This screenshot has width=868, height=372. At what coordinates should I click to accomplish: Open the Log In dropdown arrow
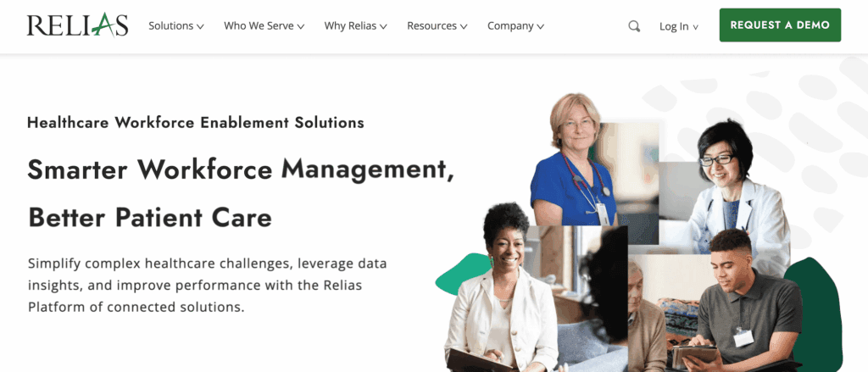click(x=696, y=27)
